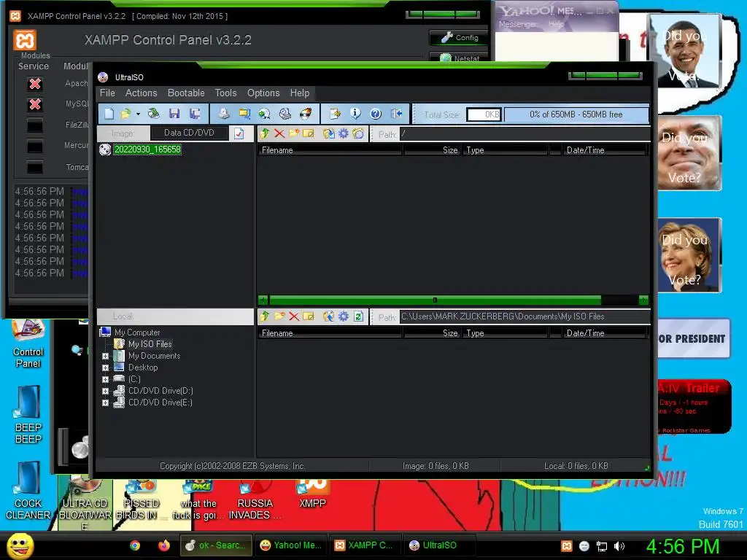Open the Bootable menu
Screen dimensions: 747x560
click(186, 93)
